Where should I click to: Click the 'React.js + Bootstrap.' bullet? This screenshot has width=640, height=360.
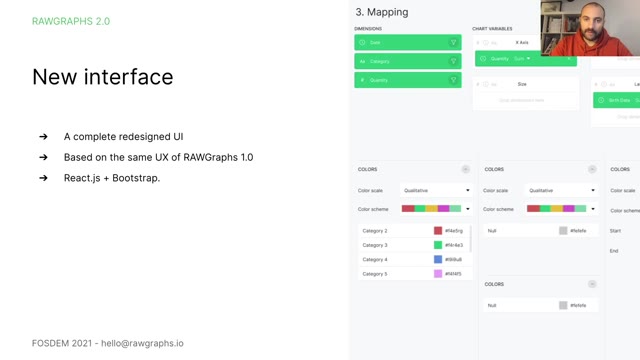[x=112, y=178]
